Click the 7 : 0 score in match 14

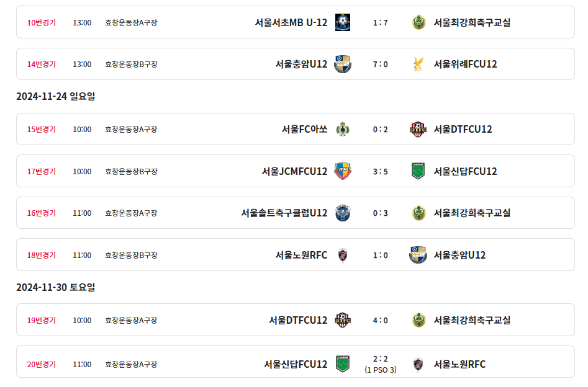pos(381,64)
